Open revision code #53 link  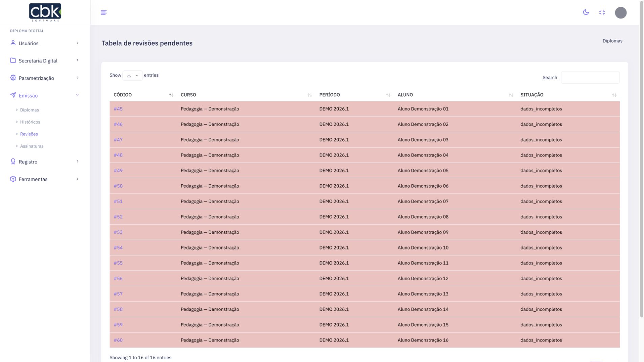coord(118,232)
